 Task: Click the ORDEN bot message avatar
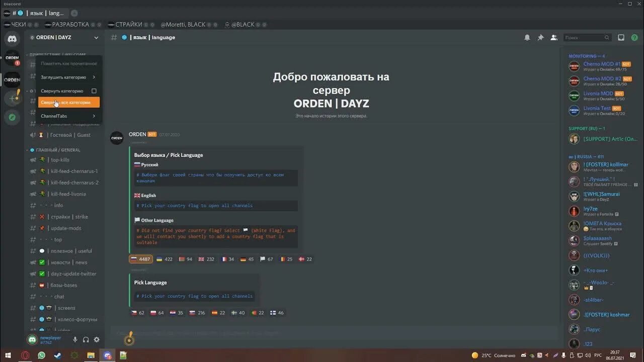coord(117,138)
